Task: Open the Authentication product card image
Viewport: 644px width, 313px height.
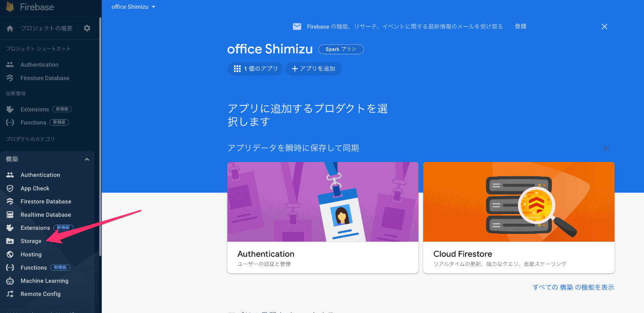Action: (323, 202)
